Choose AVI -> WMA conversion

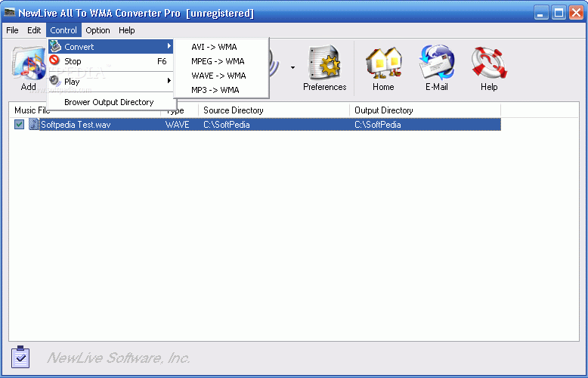point(221,47)
